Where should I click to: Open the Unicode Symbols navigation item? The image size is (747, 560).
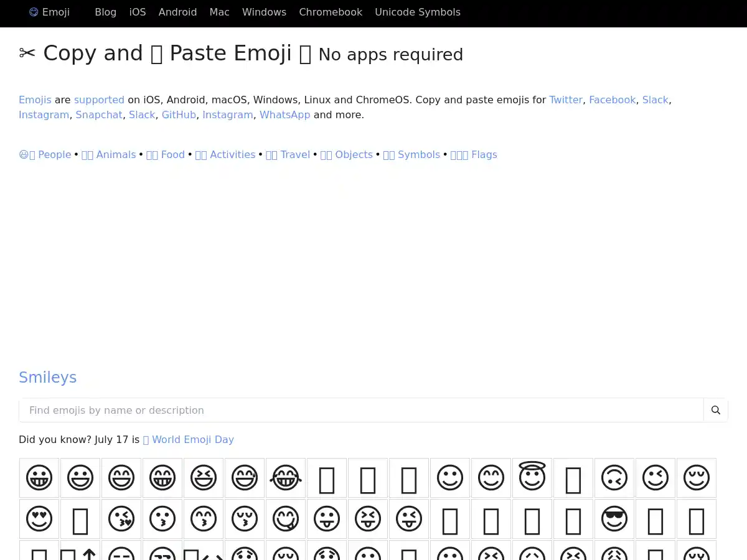pyautogui.click(x=418, y=12)
